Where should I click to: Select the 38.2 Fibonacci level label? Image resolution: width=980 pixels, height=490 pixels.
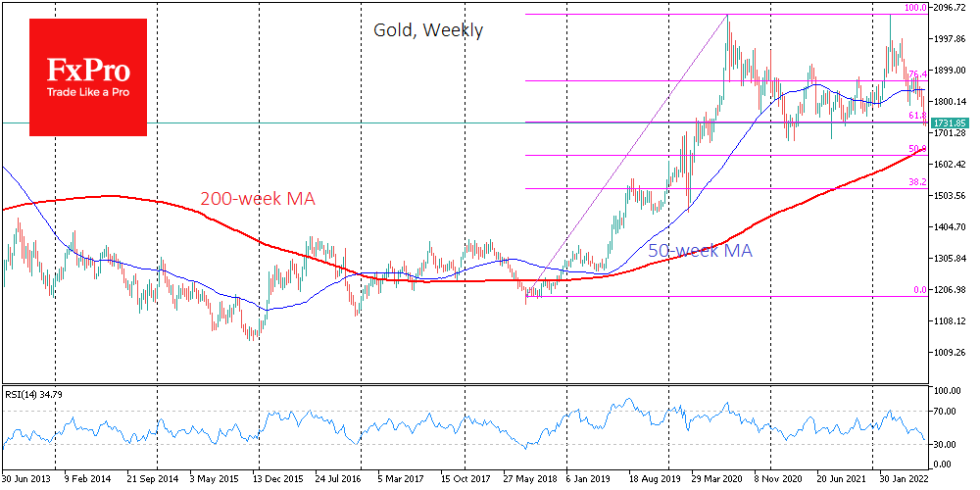(917, 182)
